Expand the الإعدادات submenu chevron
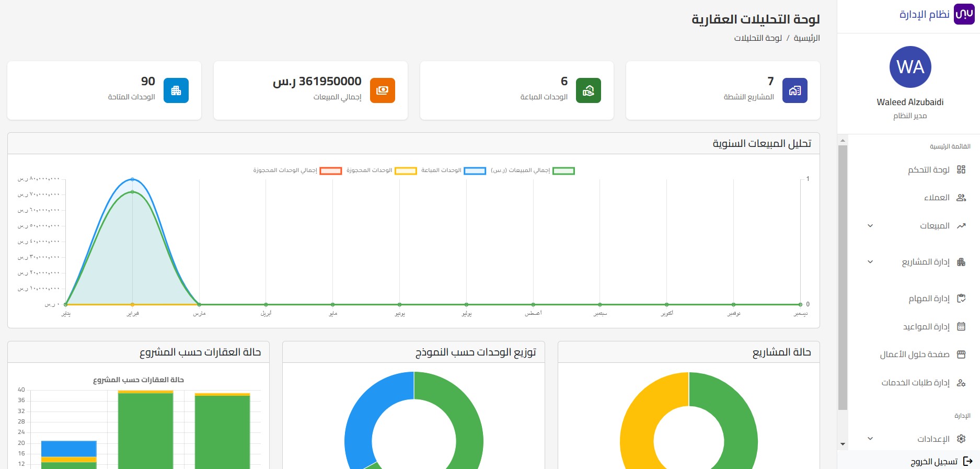This screenshot has height=469, width=980. (870, 439)
